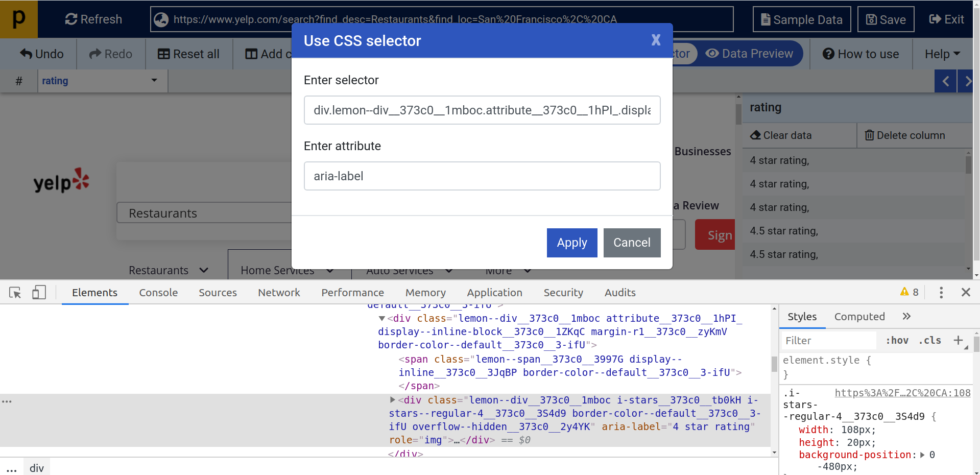
Task: Switch to the Console tab
Action: (x=158, y=293)
